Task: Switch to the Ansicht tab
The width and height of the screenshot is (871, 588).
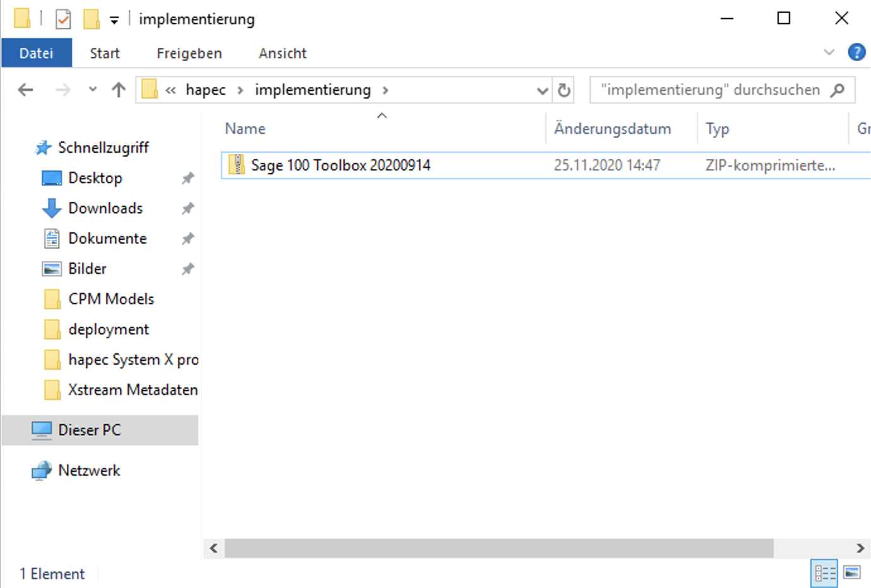Action: 282,54
